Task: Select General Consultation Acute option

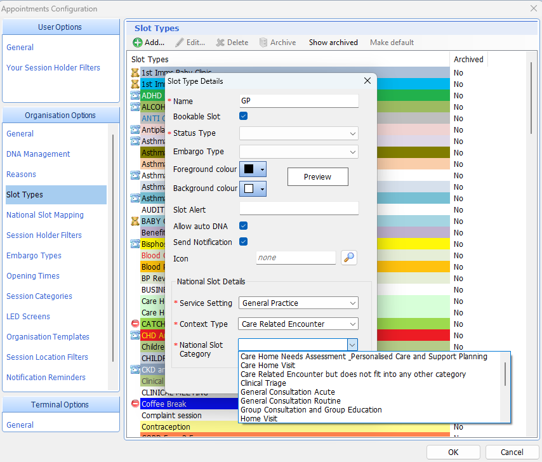Action: (x=288, y=392)
